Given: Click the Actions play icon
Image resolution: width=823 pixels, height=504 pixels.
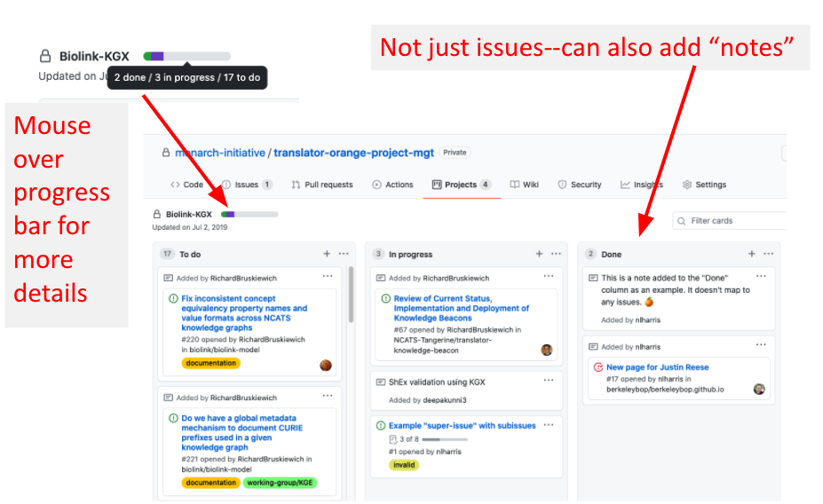Looking at the screenshot, I should pyautogui.click(x=376, y=185).
